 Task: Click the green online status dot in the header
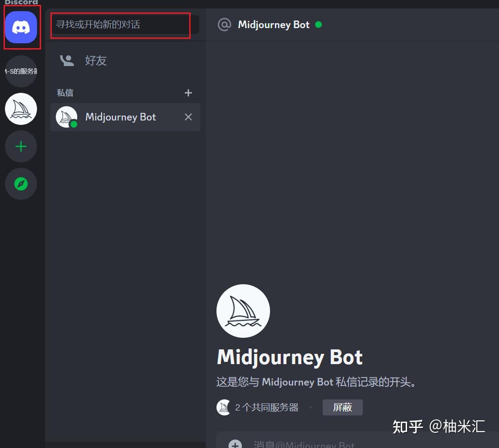coord(319,25)
